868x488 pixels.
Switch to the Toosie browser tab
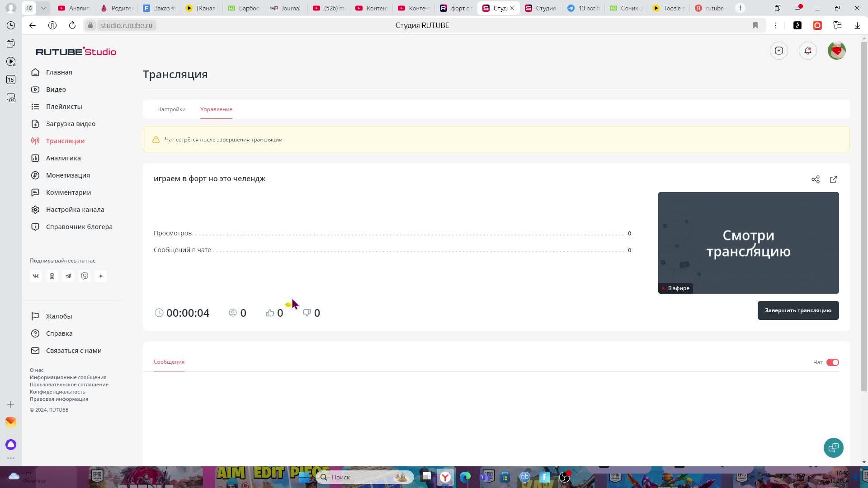pos(668,8)
